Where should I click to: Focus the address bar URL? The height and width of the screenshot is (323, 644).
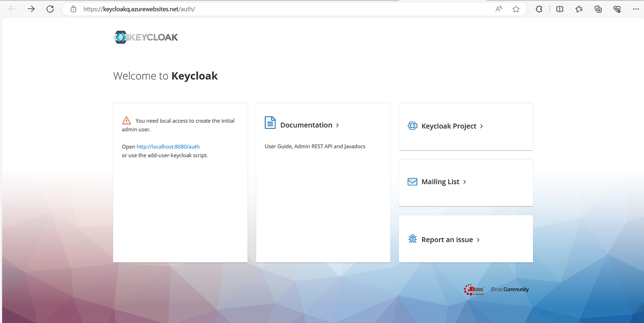click(139, 9)
